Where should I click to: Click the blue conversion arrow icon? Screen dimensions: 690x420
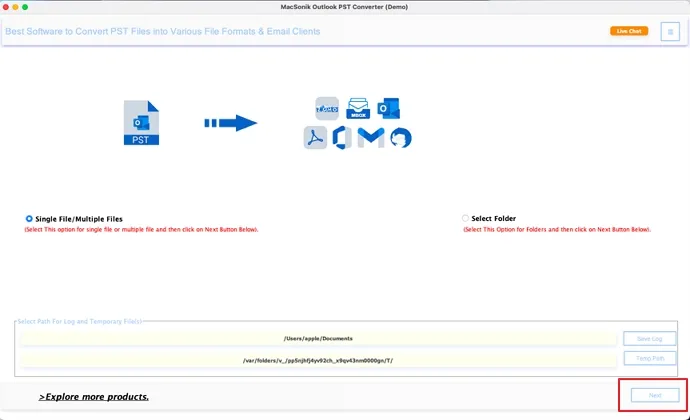(231, 123)
